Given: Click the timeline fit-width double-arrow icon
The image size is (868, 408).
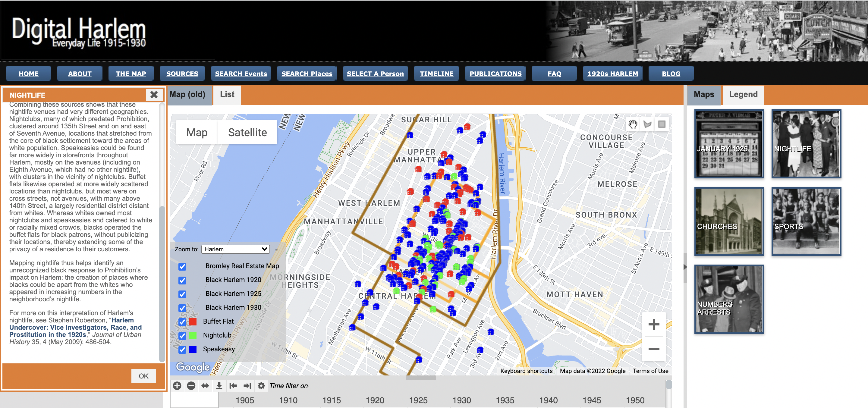Looking at the screenshot, I should (205, 386).
